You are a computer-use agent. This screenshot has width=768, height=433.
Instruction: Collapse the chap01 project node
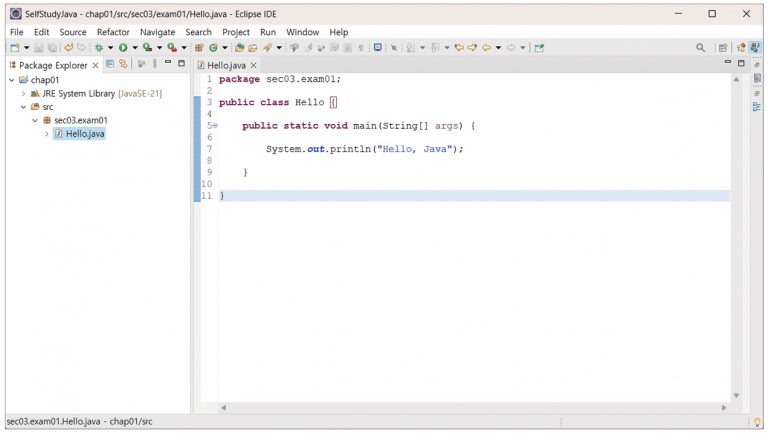pyautogui.click(x=12, y=80)
